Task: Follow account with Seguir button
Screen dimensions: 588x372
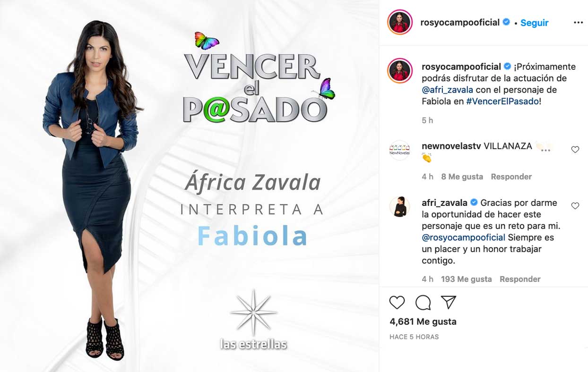Action: click(534, 23)
